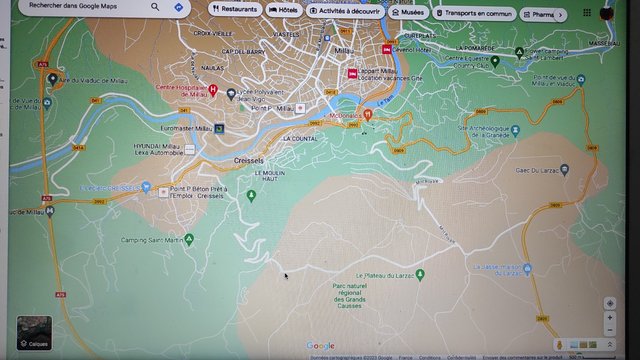
Task: Center map on your location
Action: pos(610,303)
